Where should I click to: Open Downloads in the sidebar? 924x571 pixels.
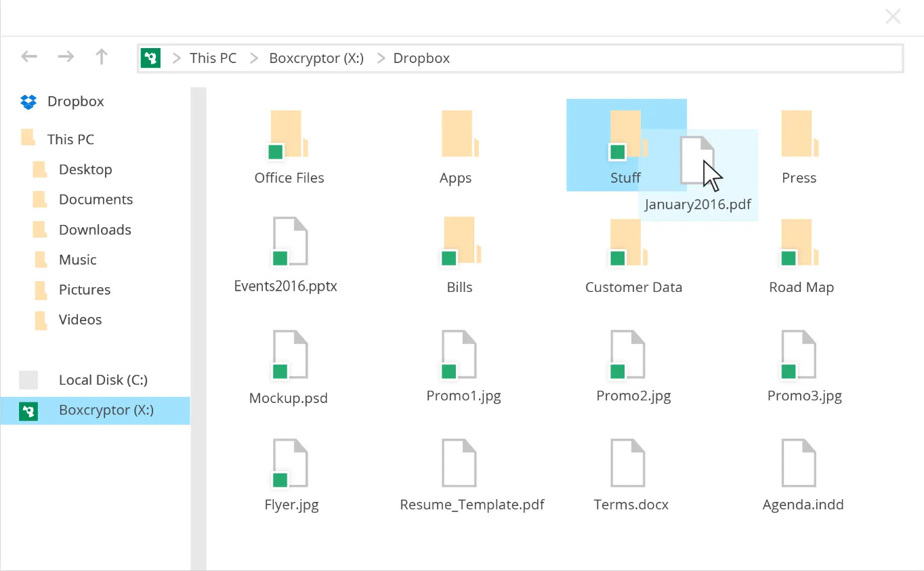point(95,230)
